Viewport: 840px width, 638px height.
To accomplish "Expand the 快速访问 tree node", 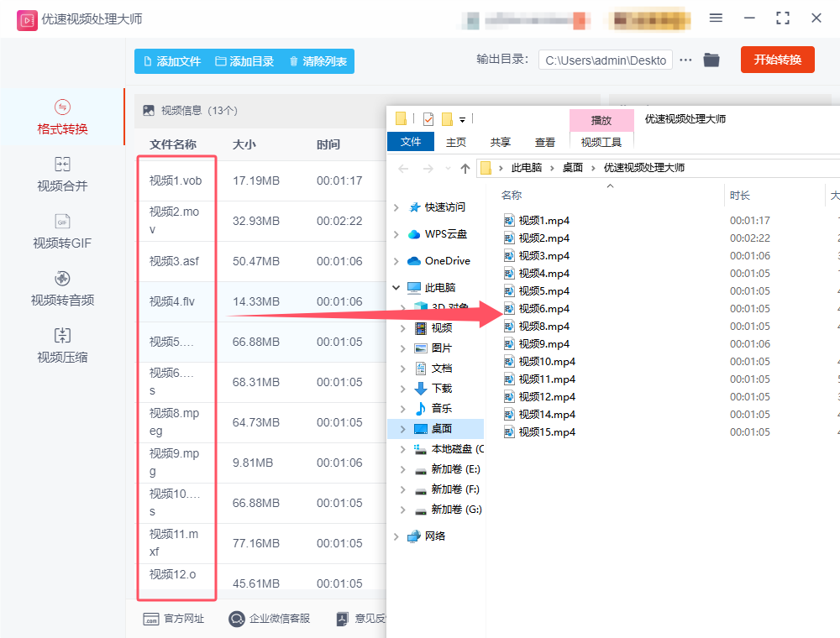I will pos(396,207).
